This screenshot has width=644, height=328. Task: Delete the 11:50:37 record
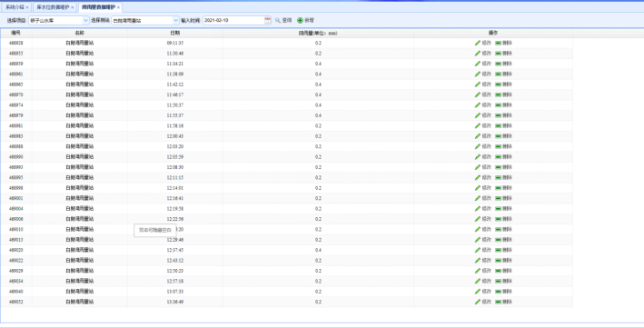(504, 105)
